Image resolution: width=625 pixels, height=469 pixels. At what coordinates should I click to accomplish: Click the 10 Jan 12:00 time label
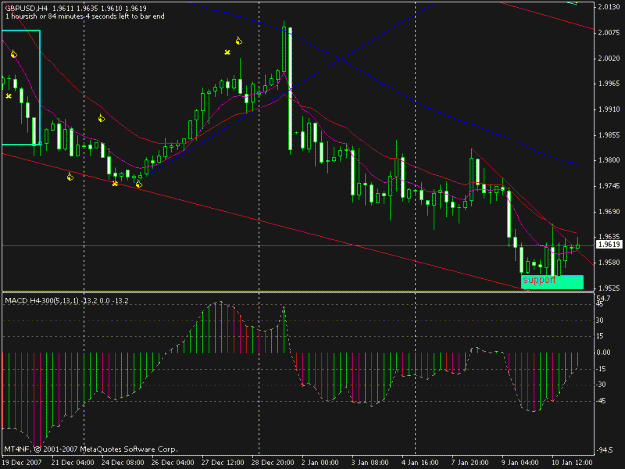coord(572,463)
